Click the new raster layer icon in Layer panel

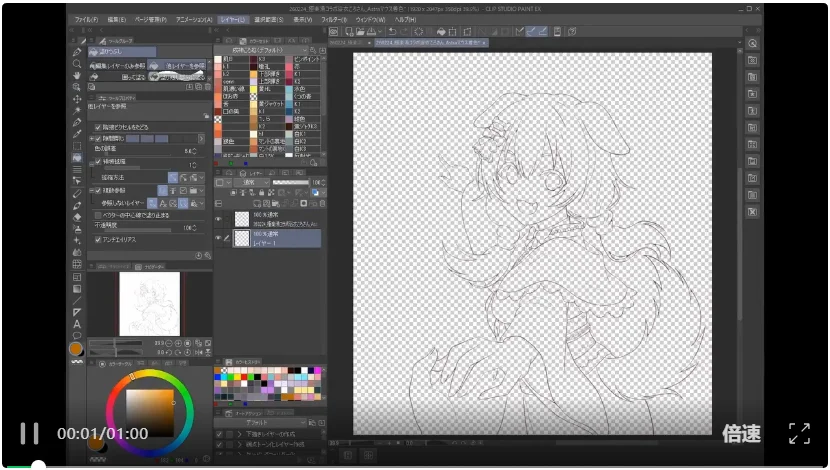click(257, 203)
